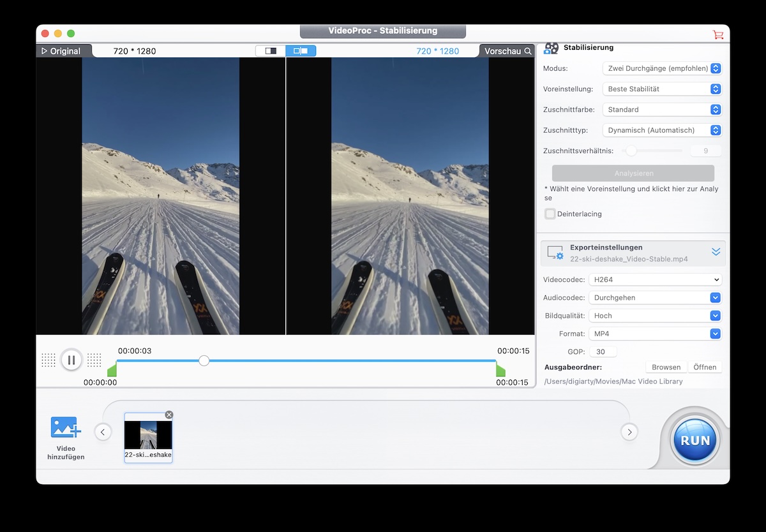Viewport: 766px width, 532px height.
Task: Select the Vorschau tab
Action: (x=507, y=51)
